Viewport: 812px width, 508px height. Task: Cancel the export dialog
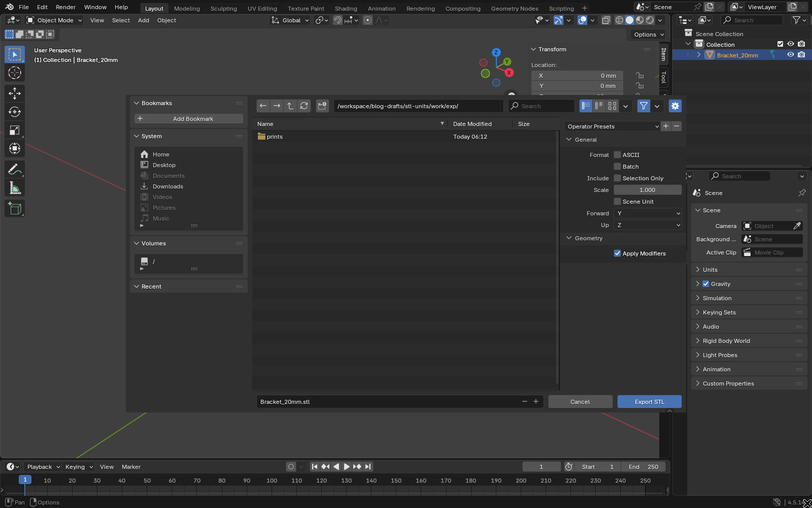580,402
